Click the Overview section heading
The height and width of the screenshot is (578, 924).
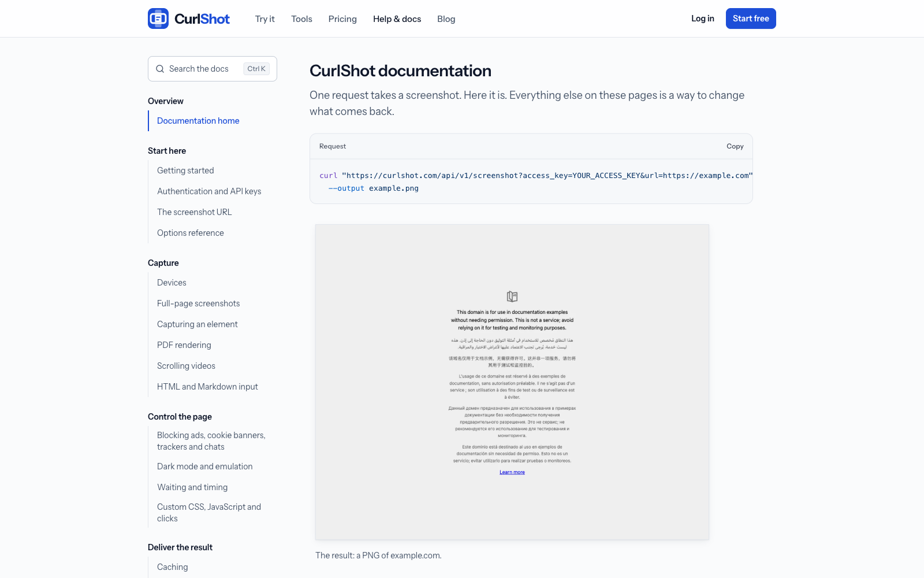[x=166, y=101]
